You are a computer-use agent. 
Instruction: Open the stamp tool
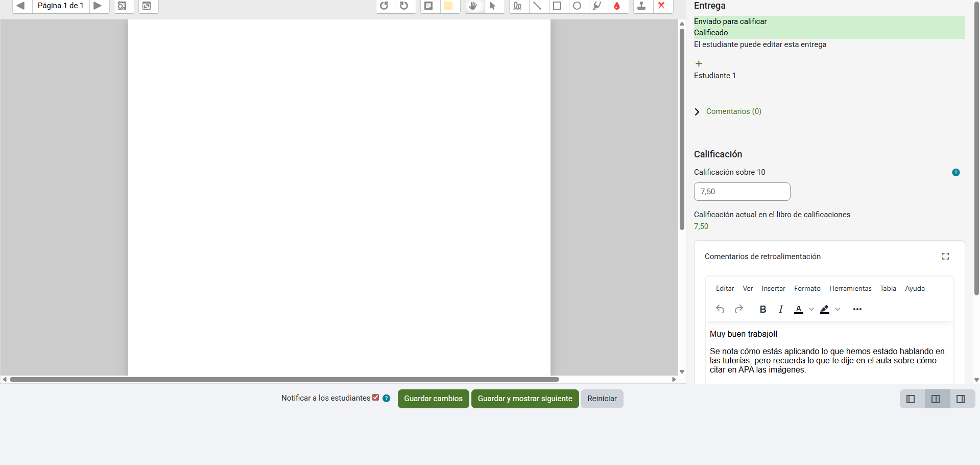[641, 6]
